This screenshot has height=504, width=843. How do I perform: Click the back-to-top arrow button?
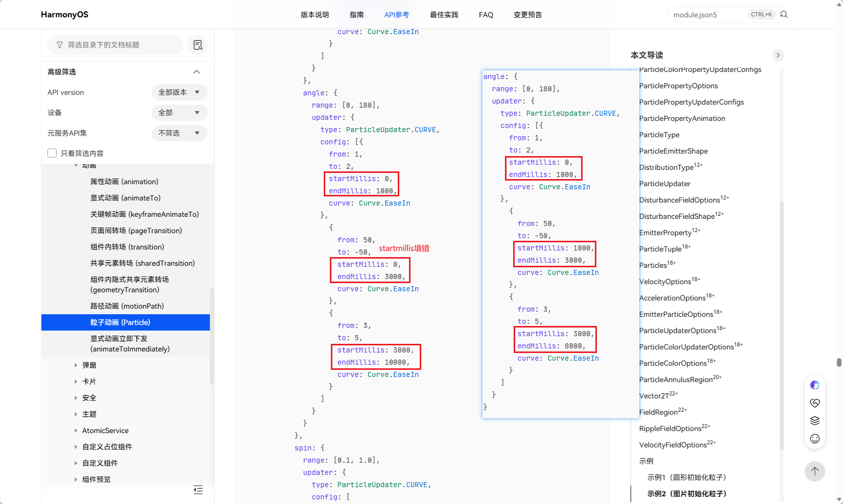pos(815,471)
